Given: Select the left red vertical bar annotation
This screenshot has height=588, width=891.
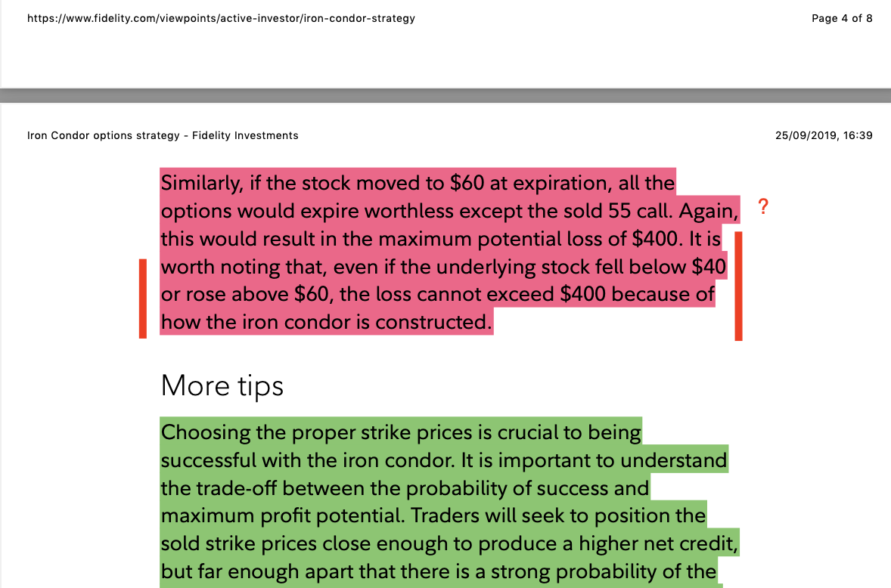Looking at the screenshot, I should 142,298.
